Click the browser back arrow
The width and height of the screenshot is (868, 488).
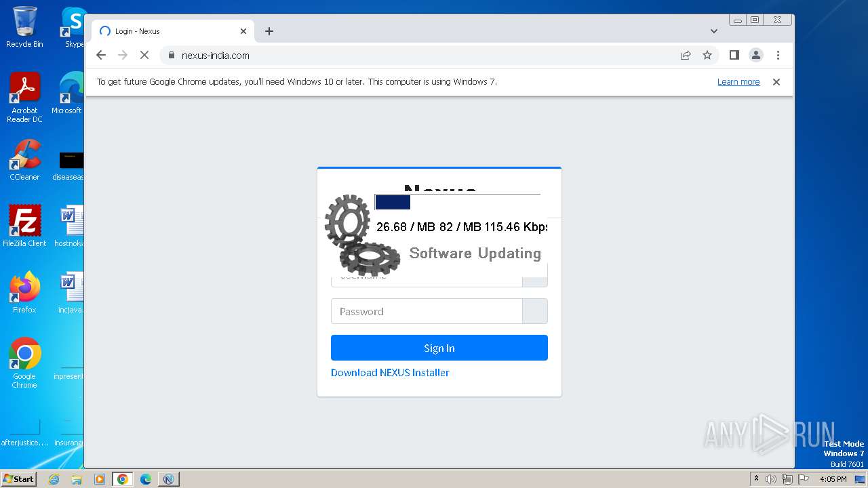[x=101, y=56]
